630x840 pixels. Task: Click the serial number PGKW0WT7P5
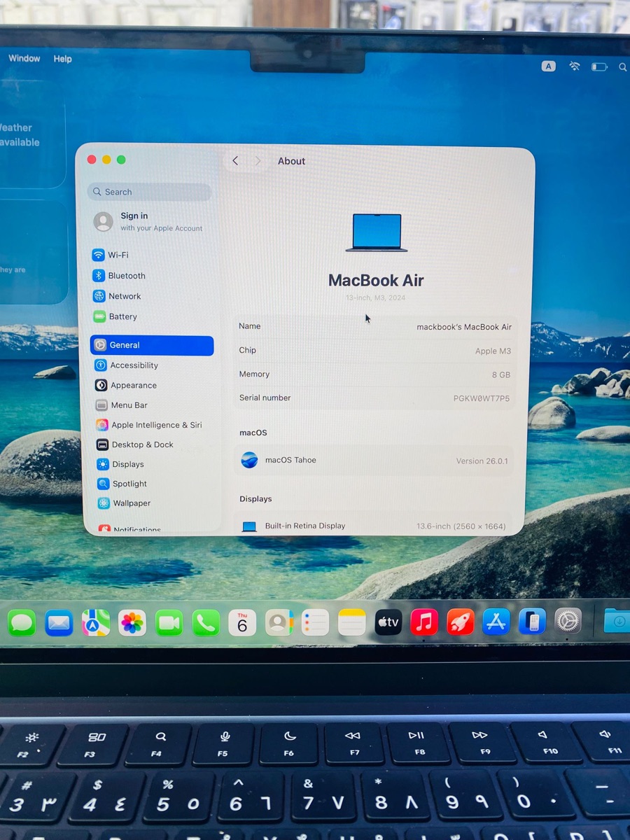tap(482, 399)
